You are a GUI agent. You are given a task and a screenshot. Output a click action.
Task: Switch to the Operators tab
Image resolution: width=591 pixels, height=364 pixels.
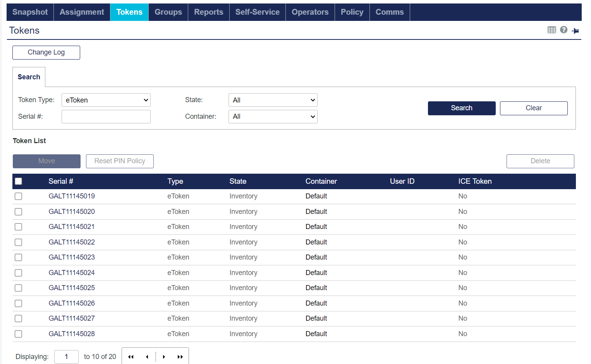310,12
